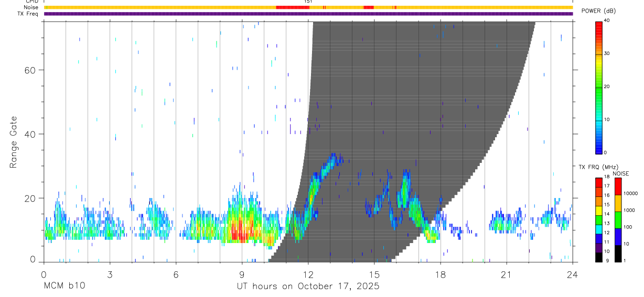The width and height of the screenshot is (644, 297).
Task: Select the Noise strip above the plot
Action: click(308, 7)
